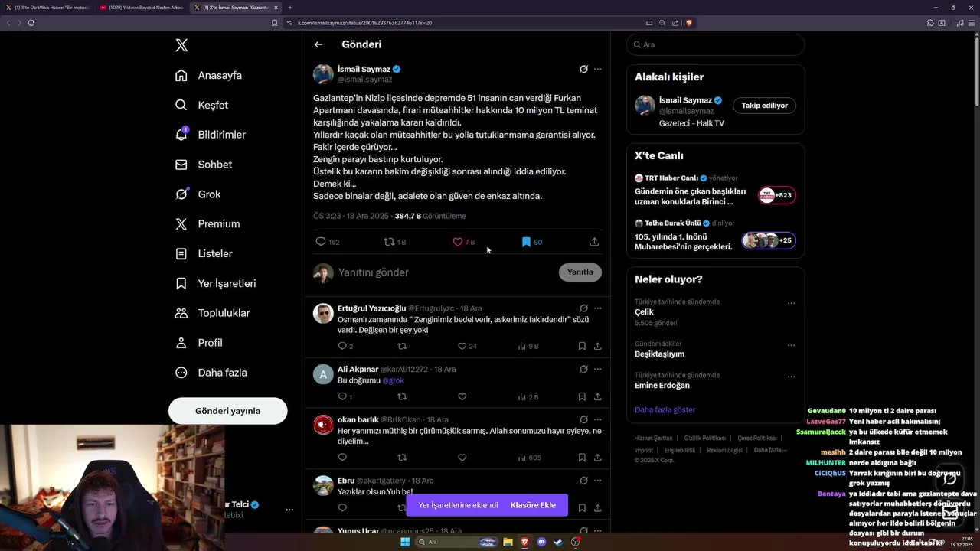Click Takip ediyor button
Viewport: 980px width, 551px height.
click(764, 106)
